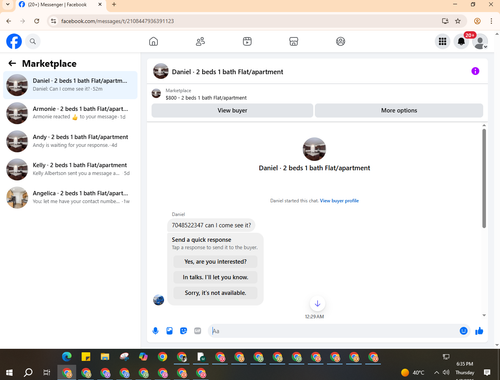Click the View buyer button
The image size is (500, 380).
coord(232,110)
